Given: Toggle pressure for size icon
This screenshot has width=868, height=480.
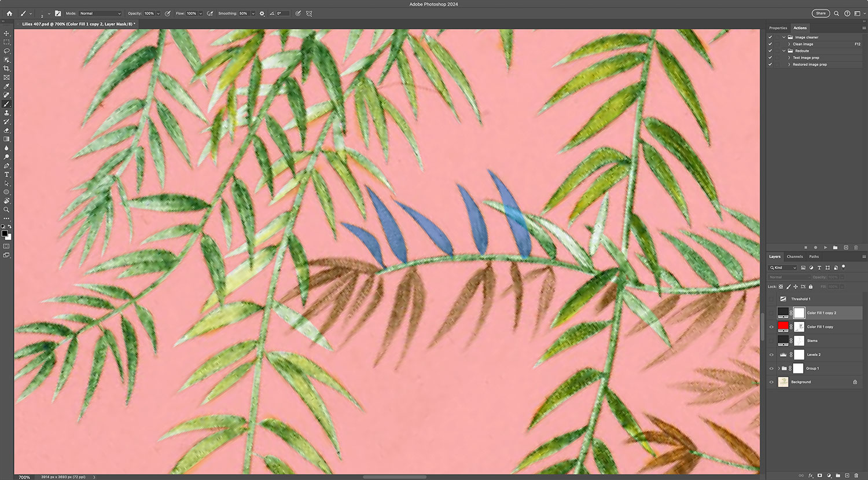Looking at the screenshot, I should pos(298,13).
